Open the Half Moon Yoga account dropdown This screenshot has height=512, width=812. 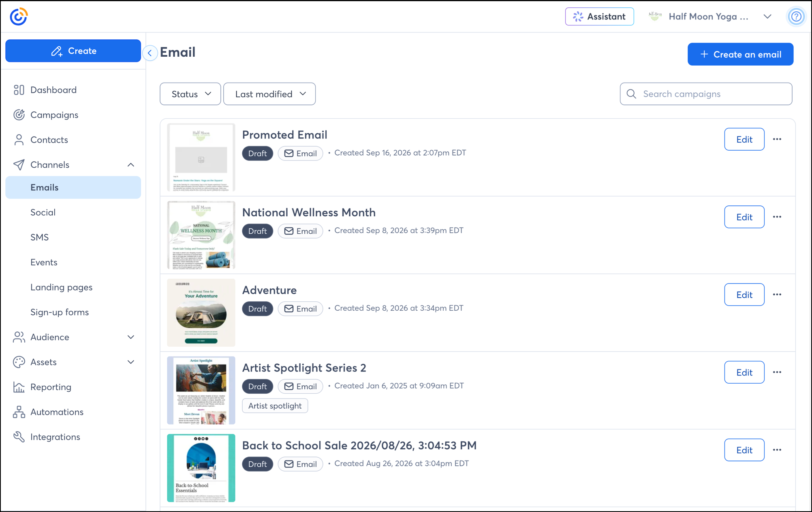coord(767,17)
